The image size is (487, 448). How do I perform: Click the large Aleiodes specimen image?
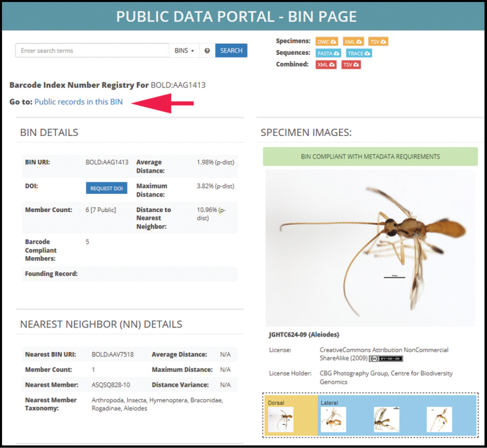pyautogui.click(x=370, y=248)
